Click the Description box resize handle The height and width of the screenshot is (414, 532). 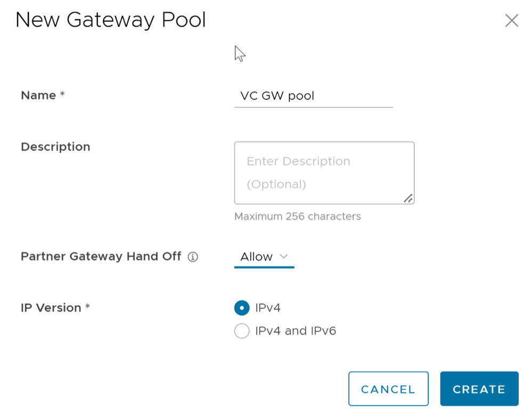(408, 198)
